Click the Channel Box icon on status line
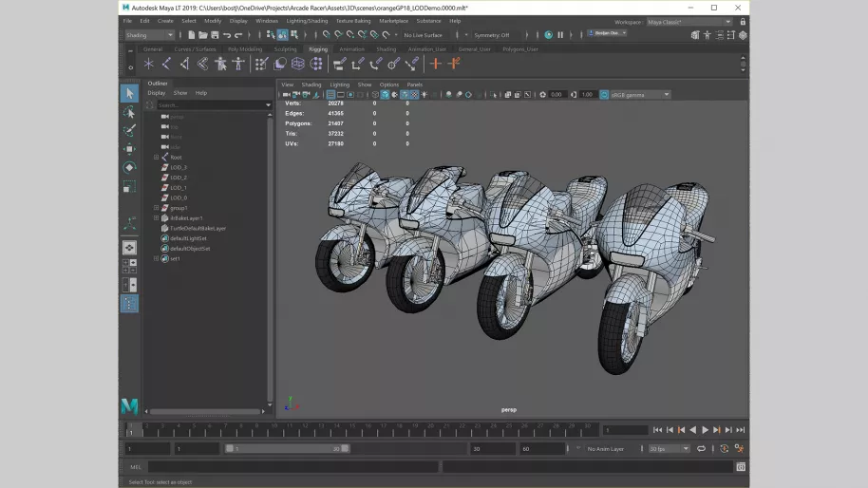 coord(743,35)
